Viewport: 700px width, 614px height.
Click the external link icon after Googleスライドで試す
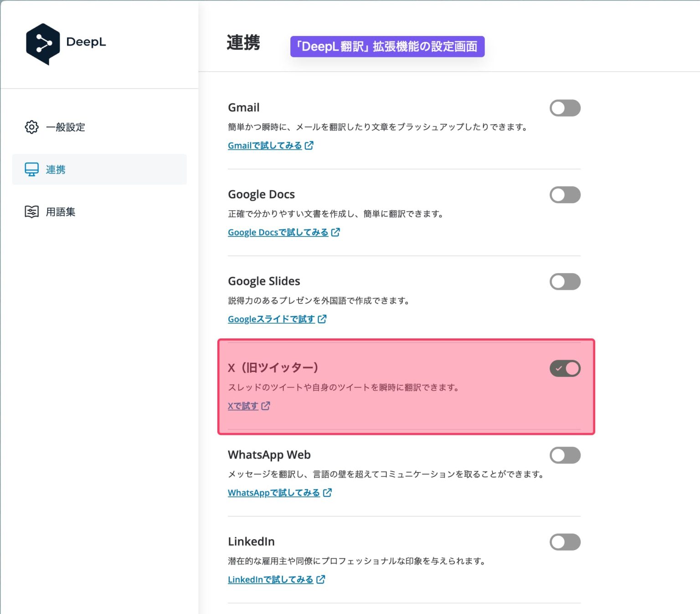[x=322, y=319]
